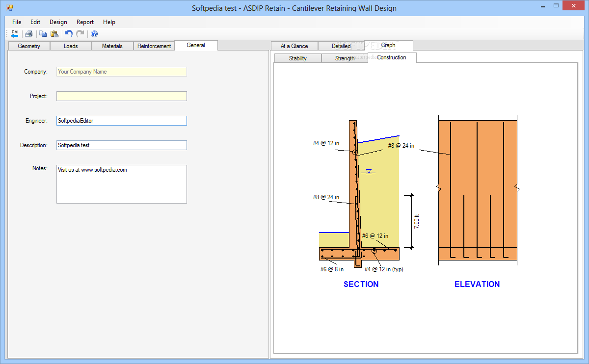Click the '#4 @ 12 in' upper rebar label

326,143
